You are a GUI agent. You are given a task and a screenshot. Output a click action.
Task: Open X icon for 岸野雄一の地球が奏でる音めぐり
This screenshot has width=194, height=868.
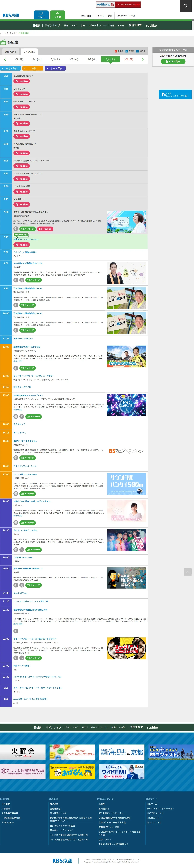point(22,585)
